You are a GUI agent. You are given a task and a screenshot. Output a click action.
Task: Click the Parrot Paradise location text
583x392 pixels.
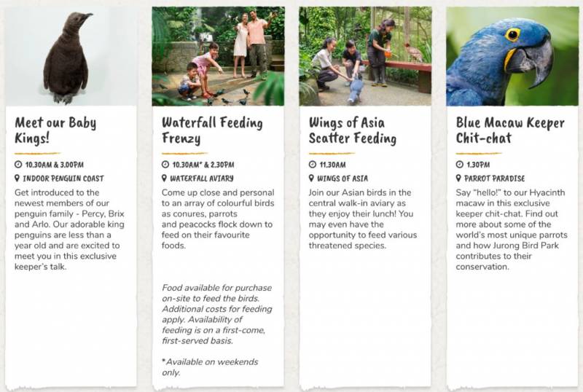tap(495, 179)
